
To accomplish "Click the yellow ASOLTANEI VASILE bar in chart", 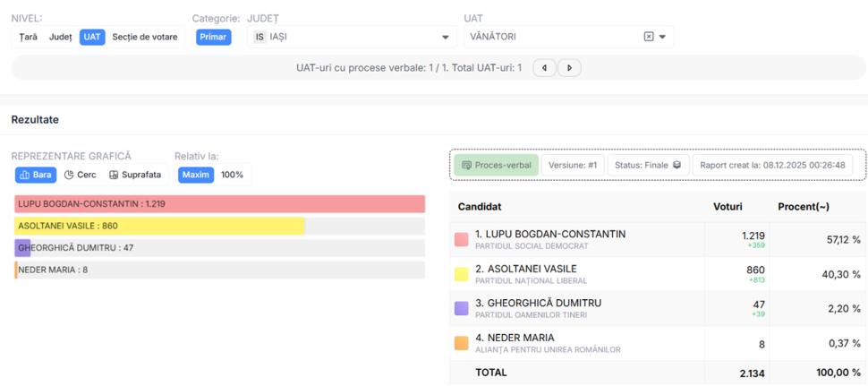I will point(159,226).
